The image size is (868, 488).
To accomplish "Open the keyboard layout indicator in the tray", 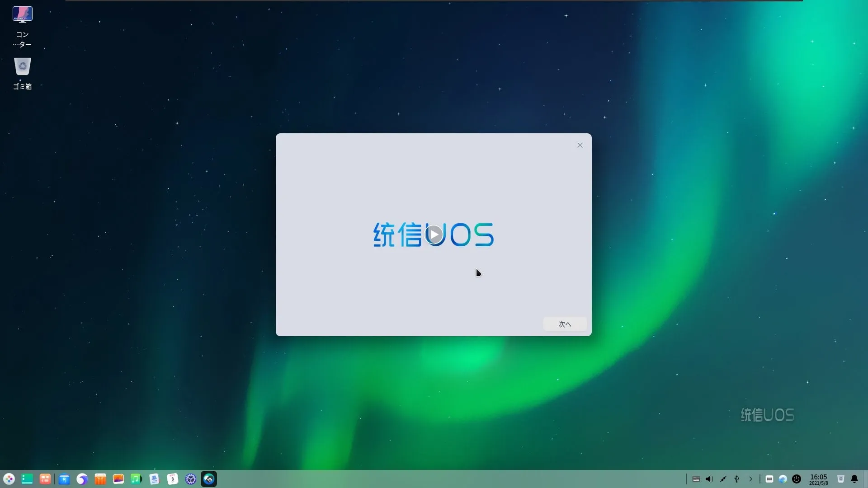I will (x=695, y=479).
